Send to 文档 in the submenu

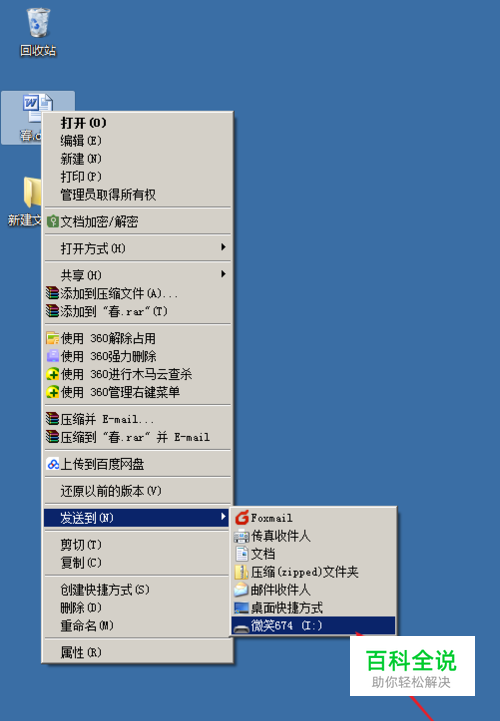tap(313, 554)
